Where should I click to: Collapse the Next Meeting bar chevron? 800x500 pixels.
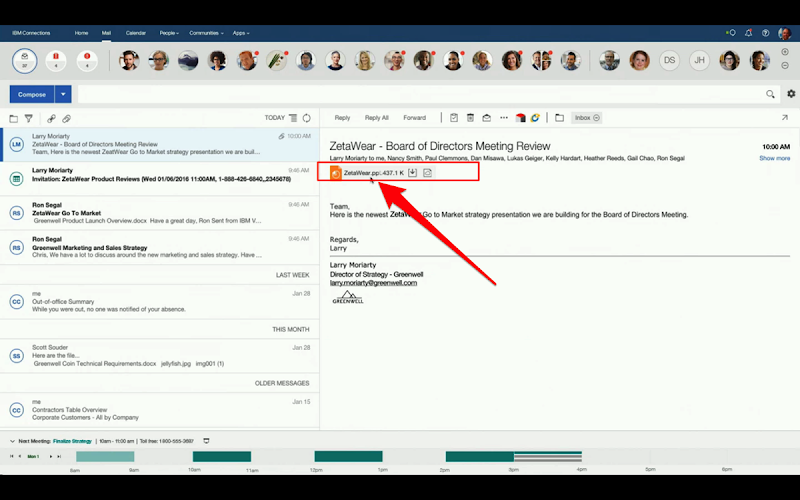click(12, 441)
